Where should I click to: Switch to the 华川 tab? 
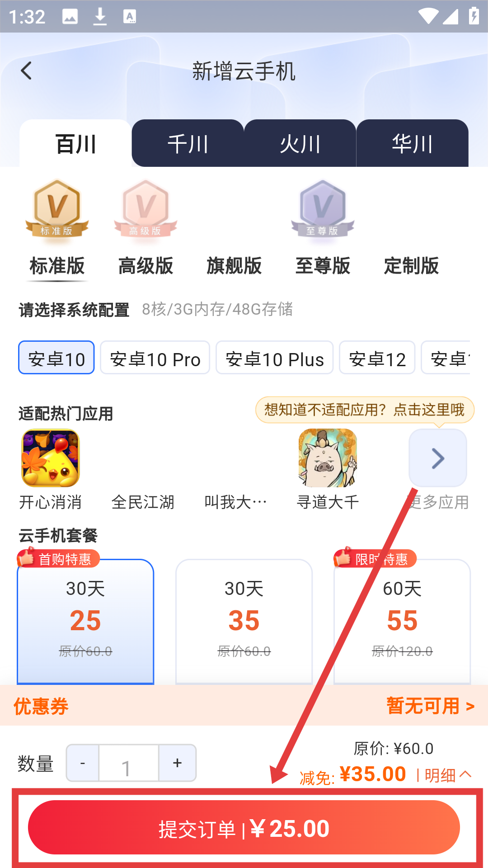[x=412, y=143]
